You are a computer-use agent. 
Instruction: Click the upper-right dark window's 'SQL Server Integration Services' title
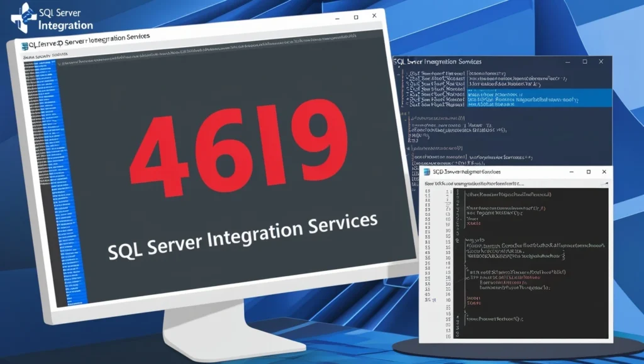coord(437,62)
